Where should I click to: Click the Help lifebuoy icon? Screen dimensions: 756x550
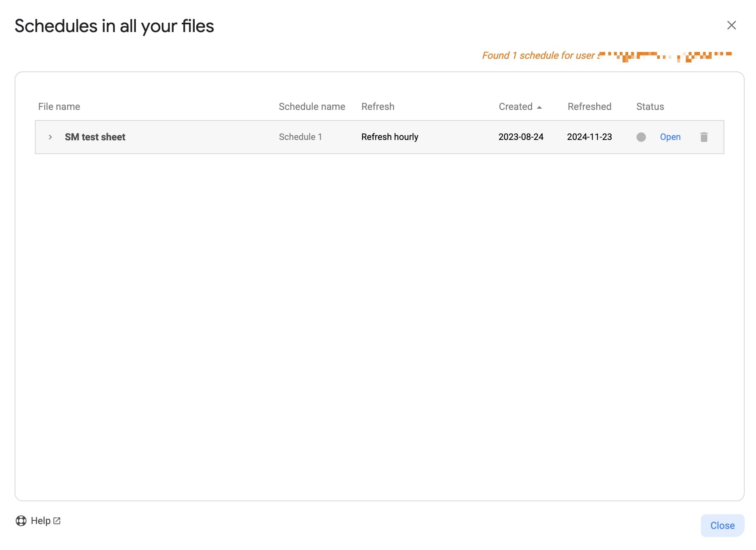[x=21, y=521]
